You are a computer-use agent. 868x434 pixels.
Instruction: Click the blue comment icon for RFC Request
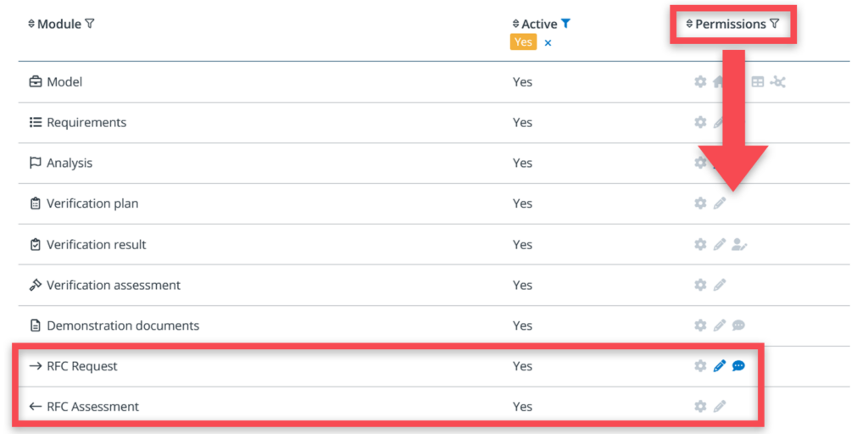tap(738, 366)
